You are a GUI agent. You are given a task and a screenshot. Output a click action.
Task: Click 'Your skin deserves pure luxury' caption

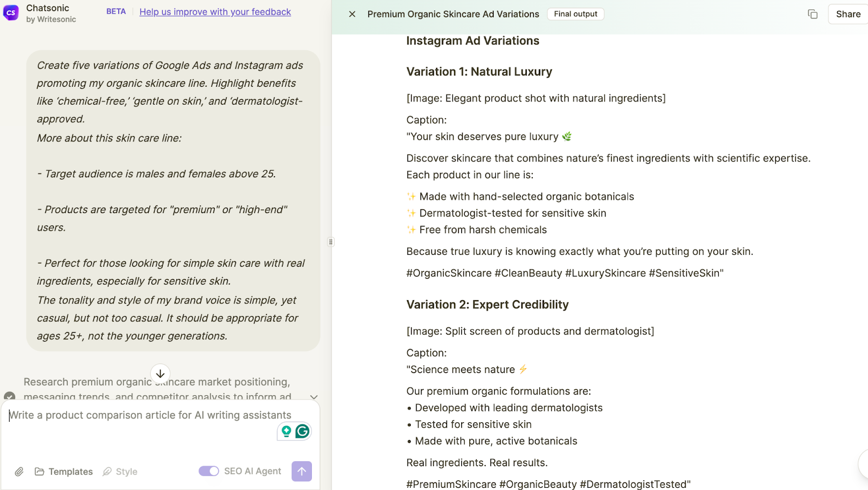489,137
